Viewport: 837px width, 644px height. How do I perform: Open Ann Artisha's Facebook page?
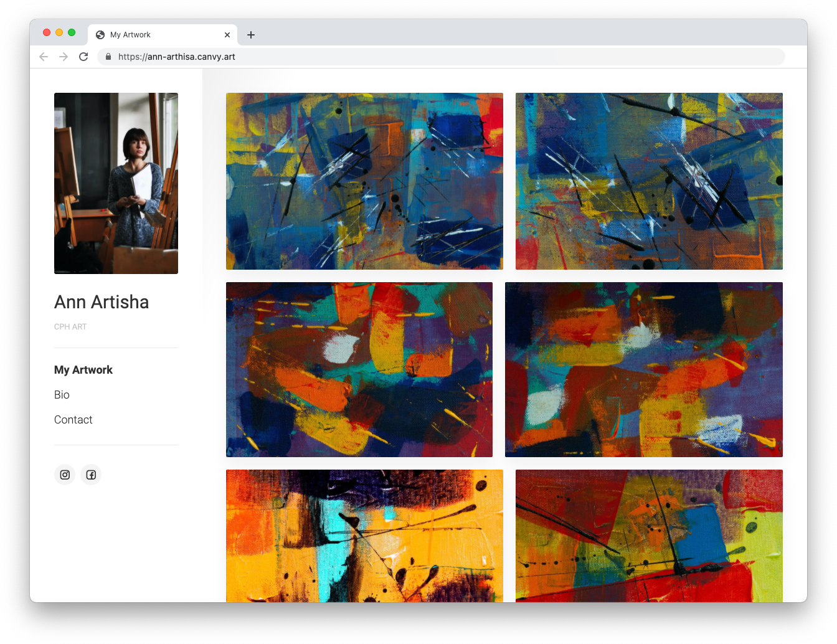pos(91,474)
